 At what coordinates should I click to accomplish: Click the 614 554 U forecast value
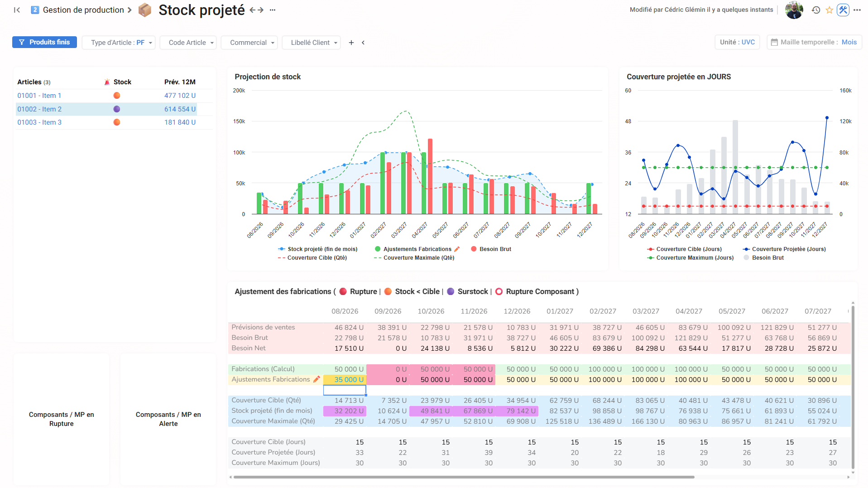tap(180, 109)
